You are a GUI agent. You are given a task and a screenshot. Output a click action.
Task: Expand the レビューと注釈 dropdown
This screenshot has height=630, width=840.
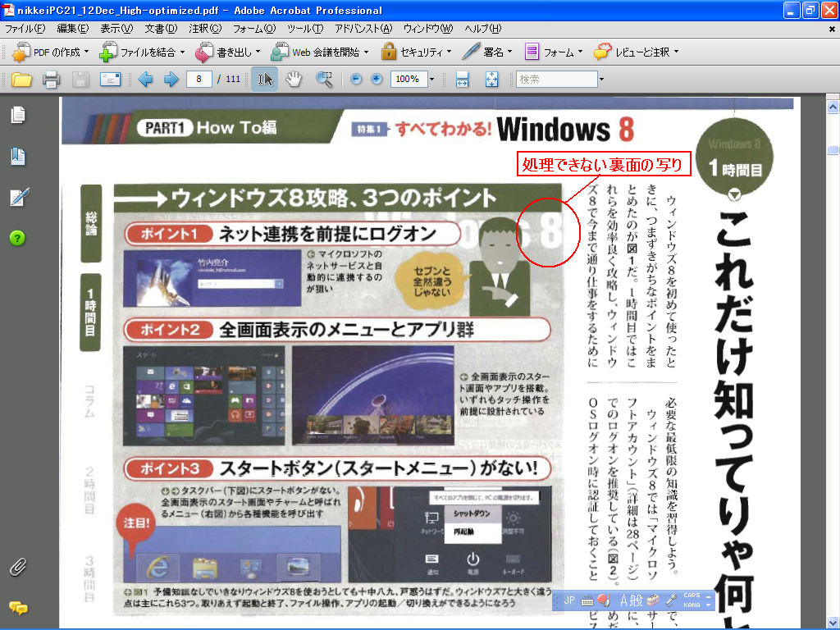point(676,52)
